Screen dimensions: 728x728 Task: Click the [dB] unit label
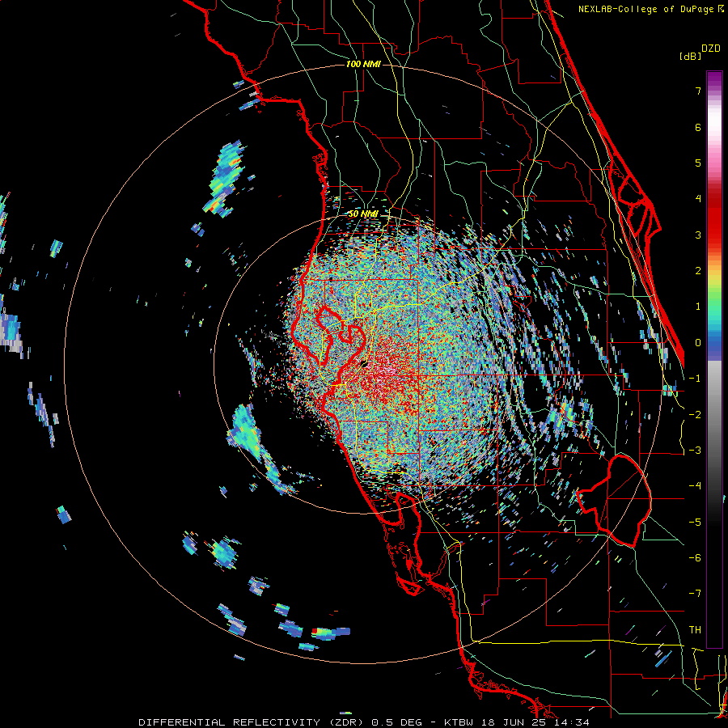[690, 57]
